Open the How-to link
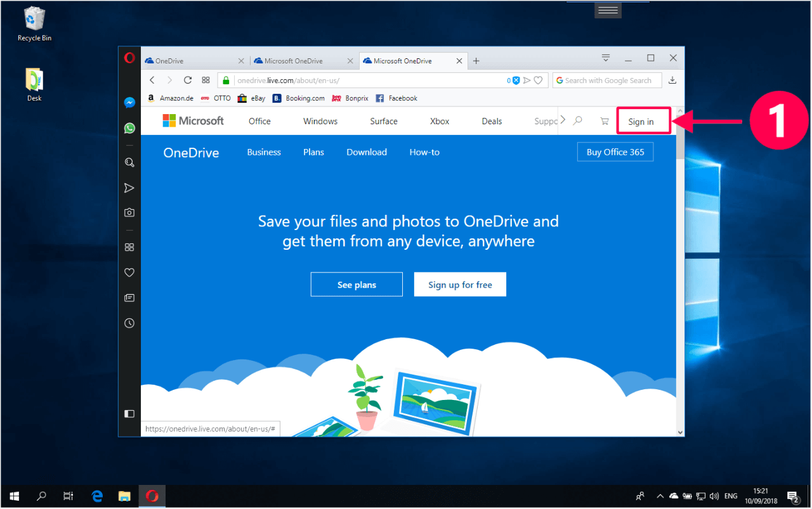 tap(424, 152)
